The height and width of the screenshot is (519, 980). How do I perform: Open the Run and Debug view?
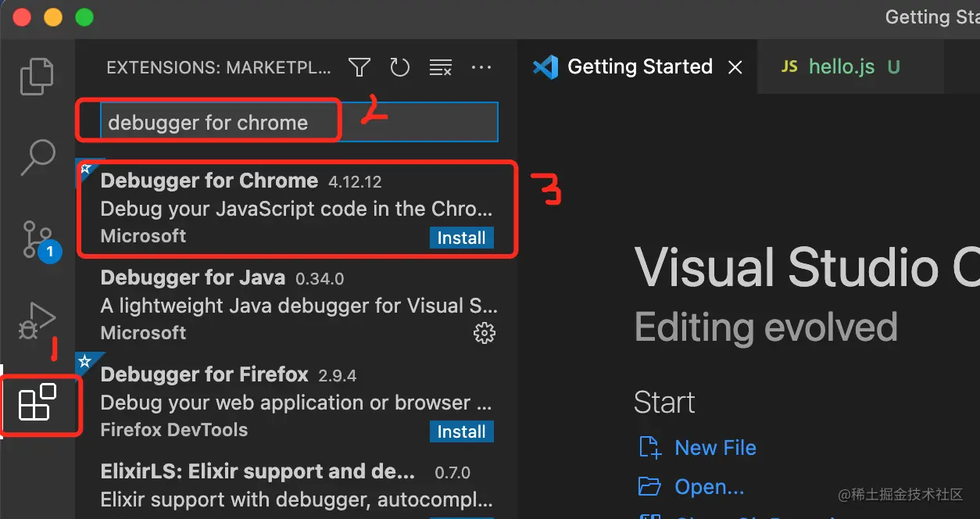coord(37,320)
